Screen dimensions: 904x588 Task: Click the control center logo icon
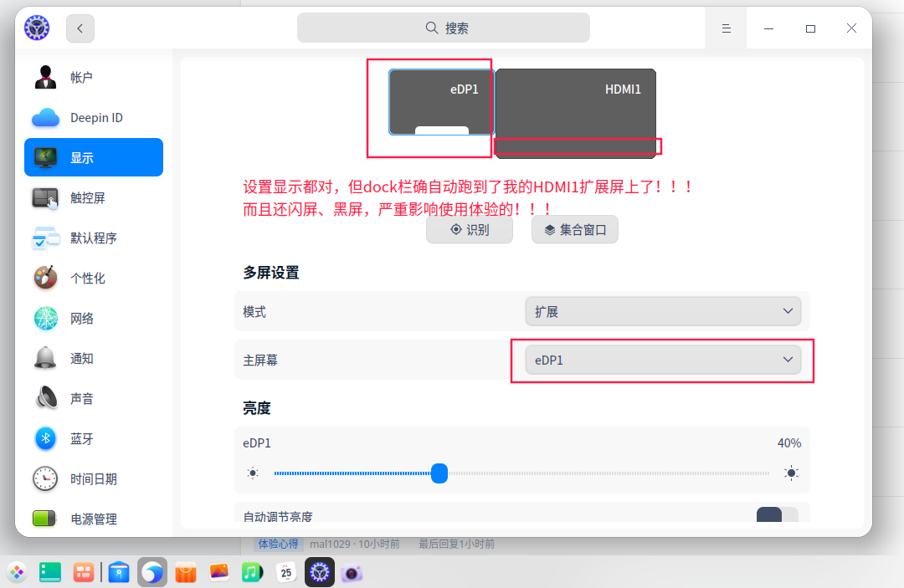coord(37,28)
